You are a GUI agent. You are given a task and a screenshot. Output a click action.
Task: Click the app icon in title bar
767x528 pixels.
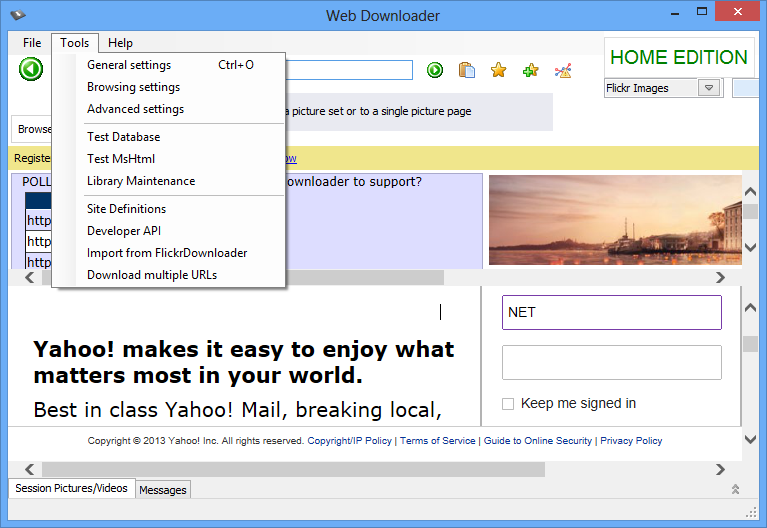point(18,15)
